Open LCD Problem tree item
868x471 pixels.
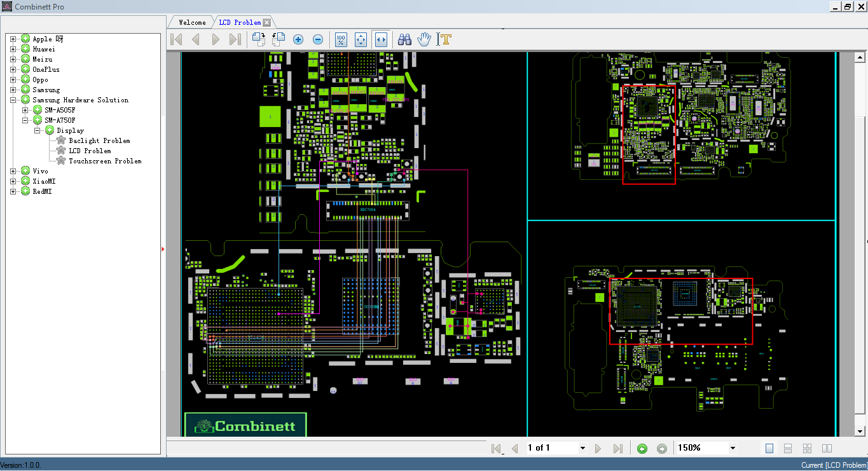tap(90, 151)
